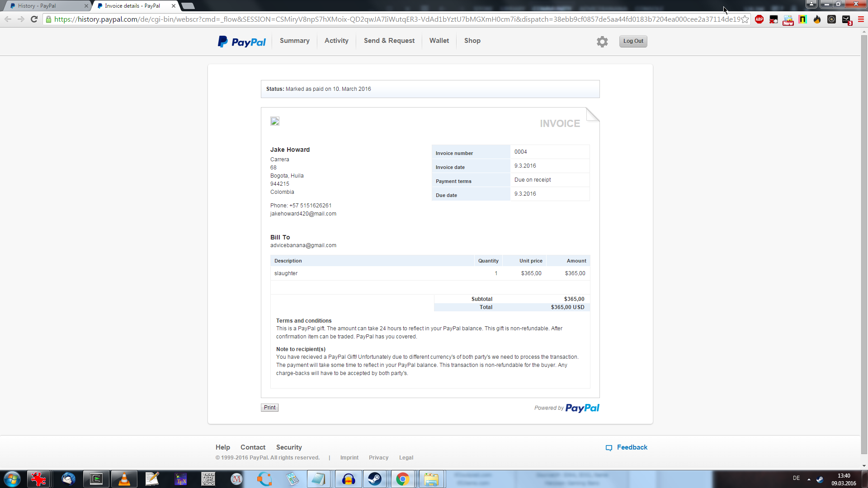
Task: Reload the page
Action: [x=34, y=19]
